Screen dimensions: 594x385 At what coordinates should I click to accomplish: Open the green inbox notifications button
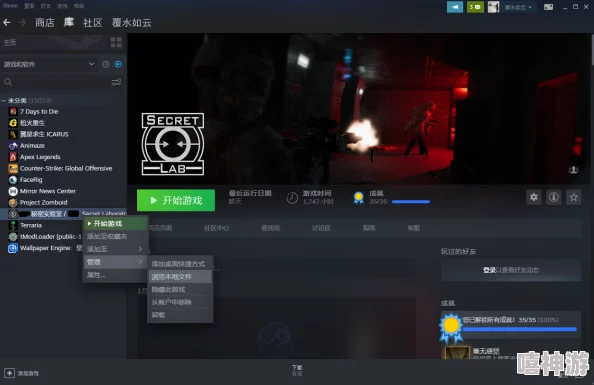(475, 7)
